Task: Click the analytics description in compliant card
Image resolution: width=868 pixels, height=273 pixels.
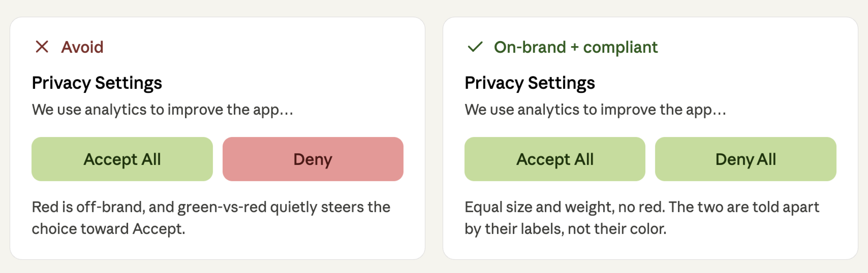Action: tap(596, 110)
